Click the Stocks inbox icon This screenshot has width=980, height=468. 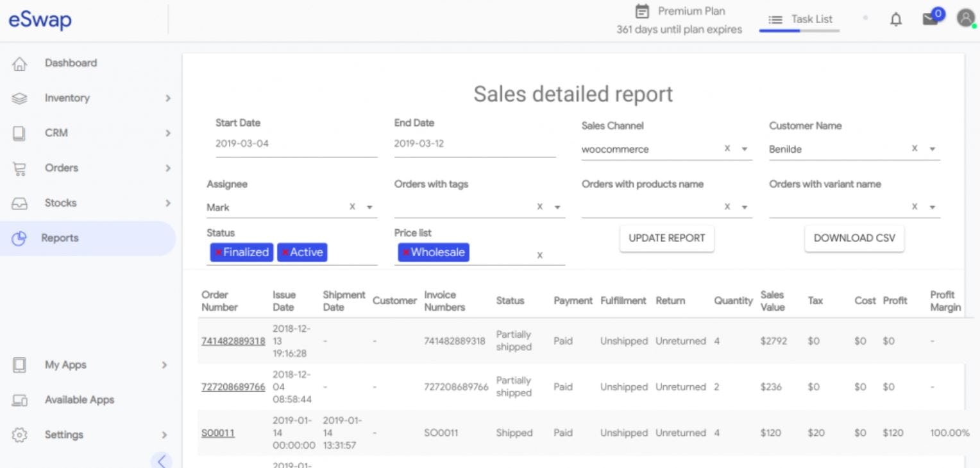coord(20,204)
